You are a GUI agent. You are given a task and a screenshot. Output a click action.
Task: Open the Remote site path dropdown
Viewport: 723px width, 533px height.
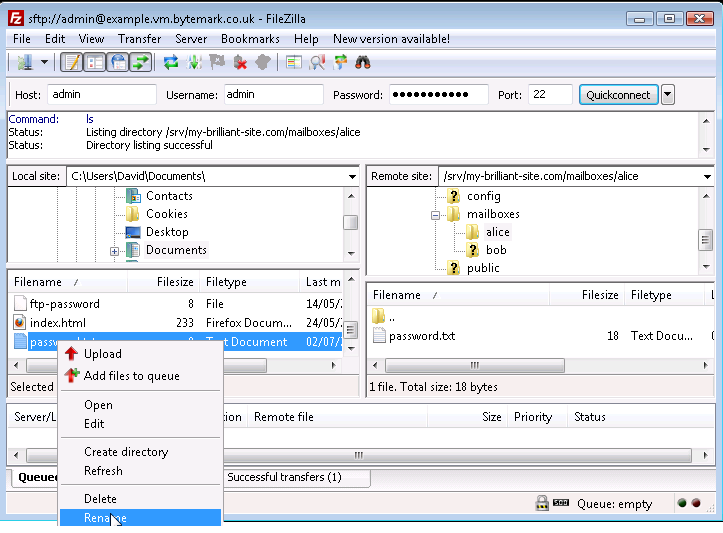point(707,177)
